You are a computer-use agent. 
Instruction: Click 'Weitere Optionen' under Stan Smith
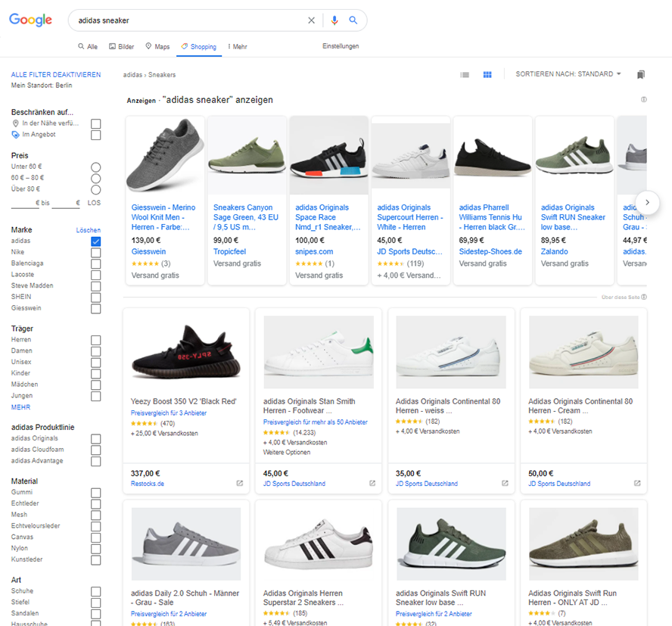pos(287,453)
